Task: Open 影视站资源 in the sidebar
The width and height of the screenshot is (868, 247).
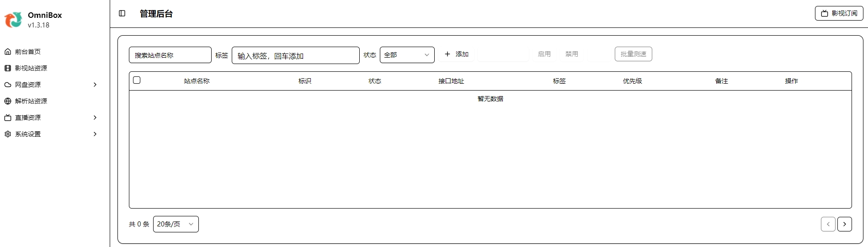Action: (x=51, y=68)
